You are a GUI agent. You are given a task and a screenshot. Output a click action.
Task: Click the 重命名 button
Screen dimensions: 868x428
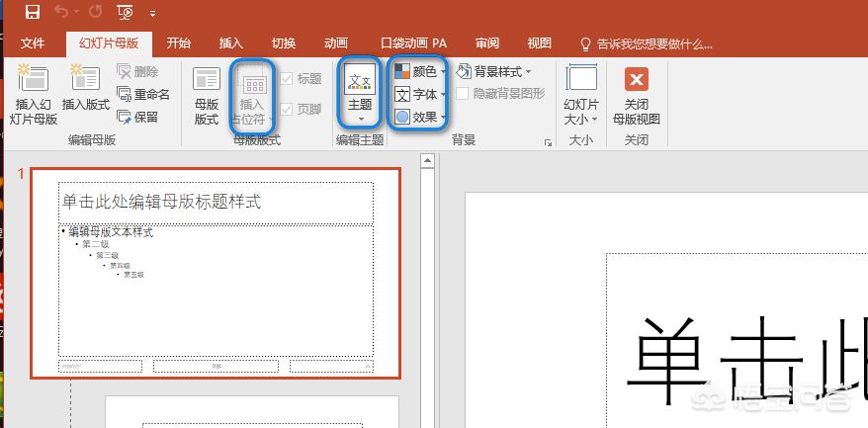coord(144,94)
